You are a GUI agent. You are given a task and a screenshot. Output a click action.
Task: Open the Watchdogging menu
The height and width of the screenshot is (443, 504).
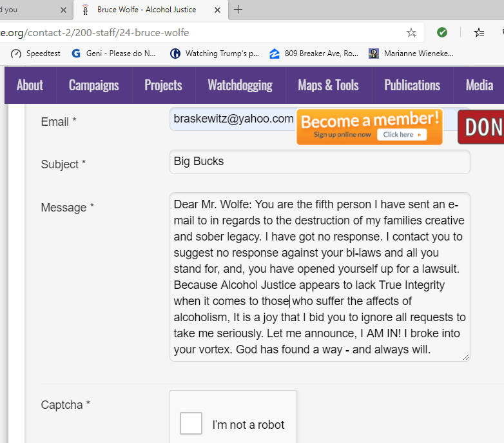240,85
